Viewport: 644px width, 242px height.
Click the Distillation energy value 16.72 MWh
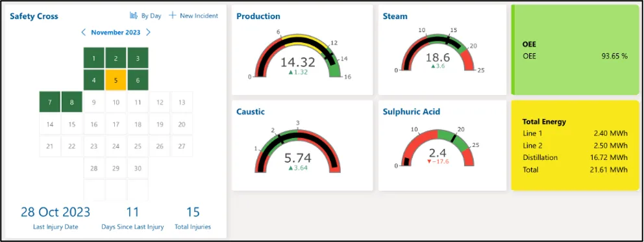click(609, 157)
